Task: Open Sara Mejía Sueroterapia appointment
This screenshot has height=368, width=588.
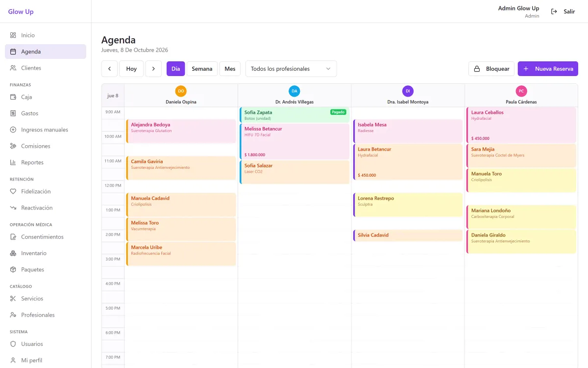Action: pos(521,156)
